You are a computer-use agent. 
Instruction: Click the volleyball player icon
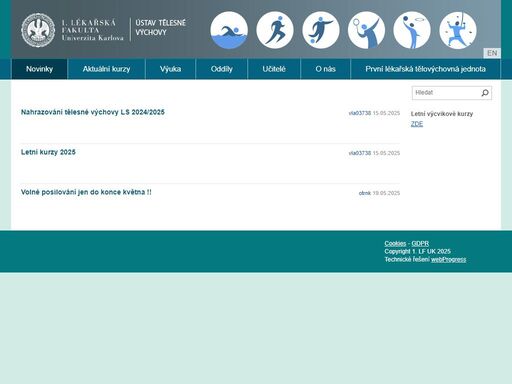coord(412,30)
